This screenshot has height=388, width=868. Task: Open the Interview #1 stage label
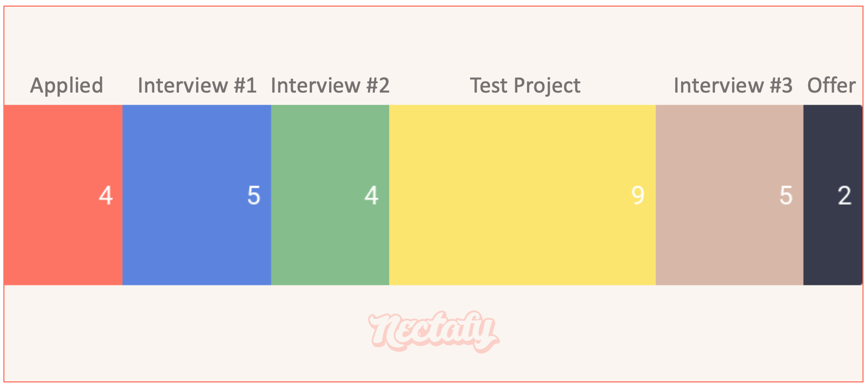click(x=197, y=85)
